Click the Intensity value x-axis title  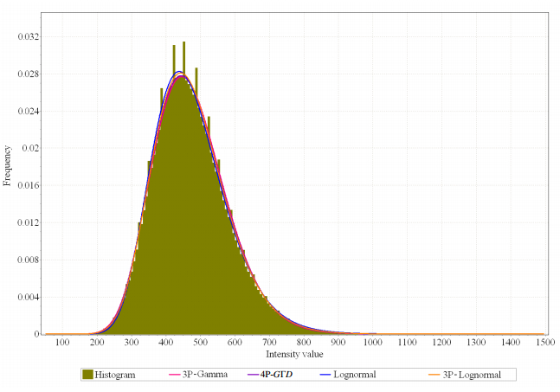293,355
